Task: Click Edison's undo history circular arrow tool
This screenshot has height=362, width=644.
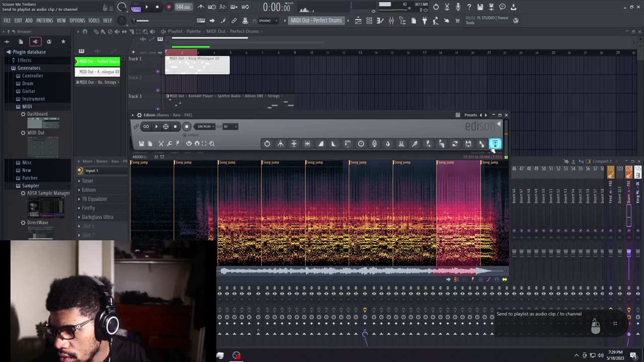Action: coord(267,144)
